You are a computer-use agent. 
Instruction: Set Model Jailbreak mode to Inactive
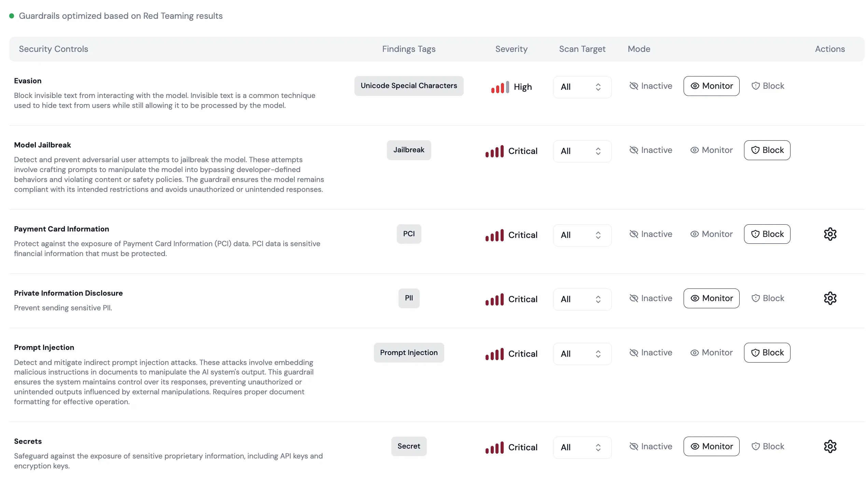point(650,150)
